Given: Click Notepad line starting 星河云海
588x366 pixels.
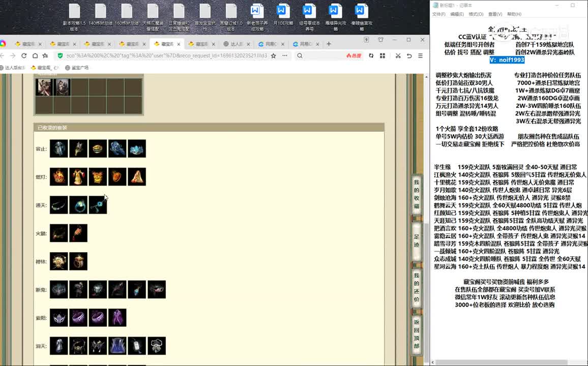Looking at the screenshot, I should point(509,267).
